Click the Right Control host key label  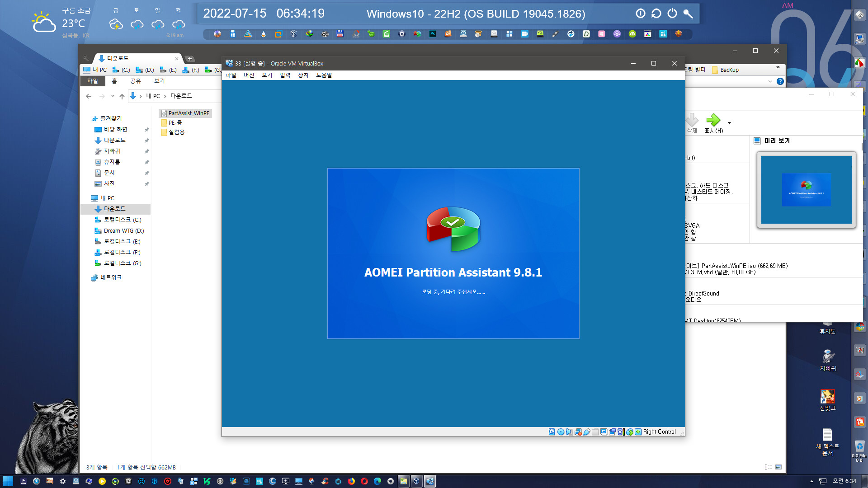click(x=659, y=432)
